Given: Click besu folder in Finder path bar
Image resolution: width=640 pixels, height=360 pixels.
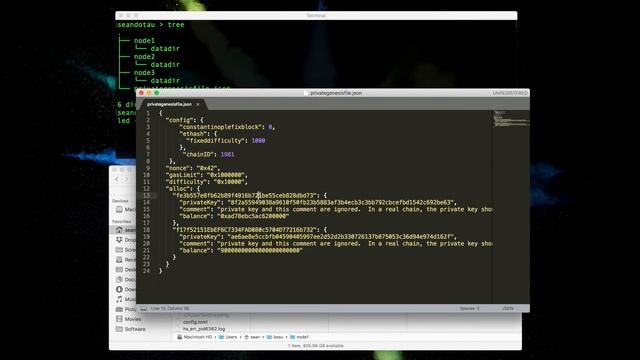Looking at the screenshot, I should pyautogui.click(x=275, y=337).
